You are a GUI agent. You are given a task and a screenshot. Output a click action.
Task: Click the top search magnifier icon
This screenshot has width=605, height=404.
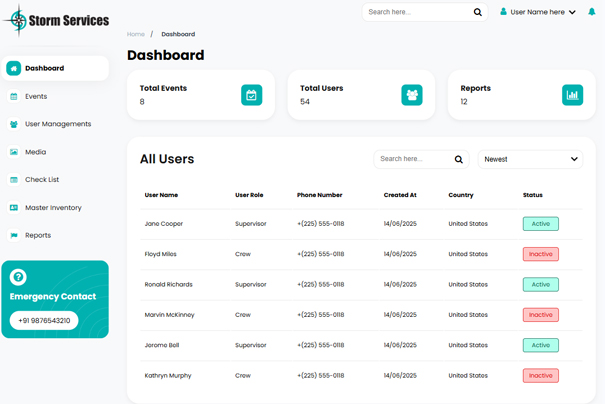click(477, 12)
